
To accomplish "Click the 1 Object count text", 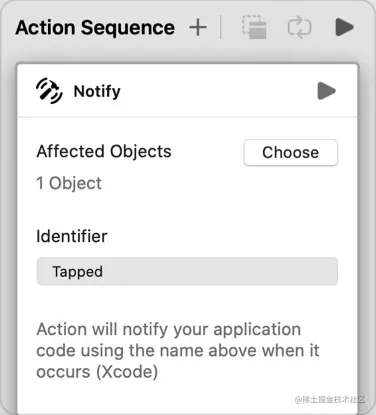I will (69, 183).
